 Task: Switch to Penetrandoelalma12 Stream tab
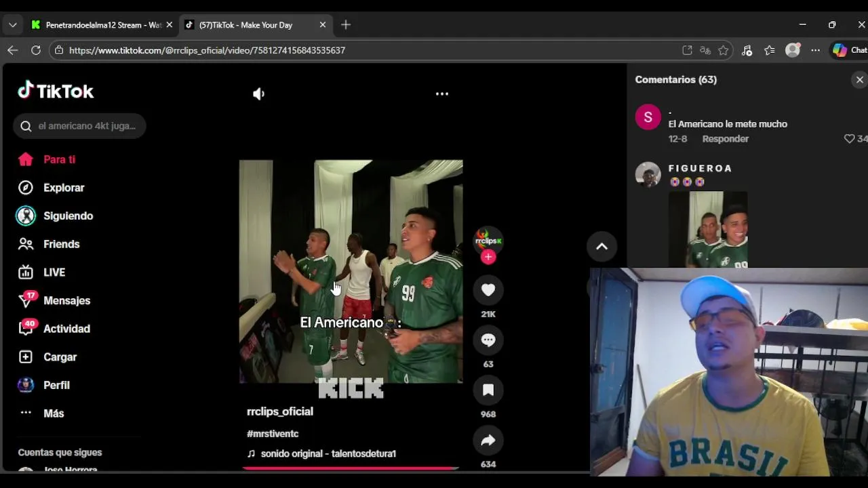coord(102,25)
